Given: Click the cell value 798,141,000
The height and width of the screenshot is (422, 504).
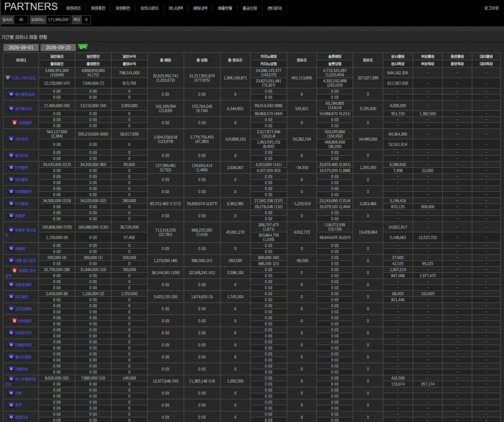Looking at the screenshot, I should pyautogui.click(x=129, y=73).
